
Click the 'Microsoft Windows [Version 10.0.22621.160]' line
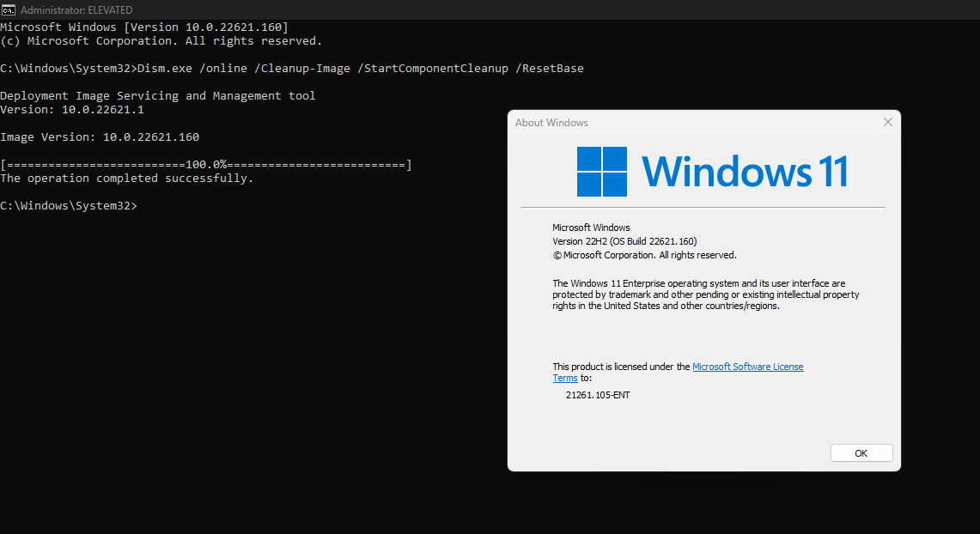144,27
